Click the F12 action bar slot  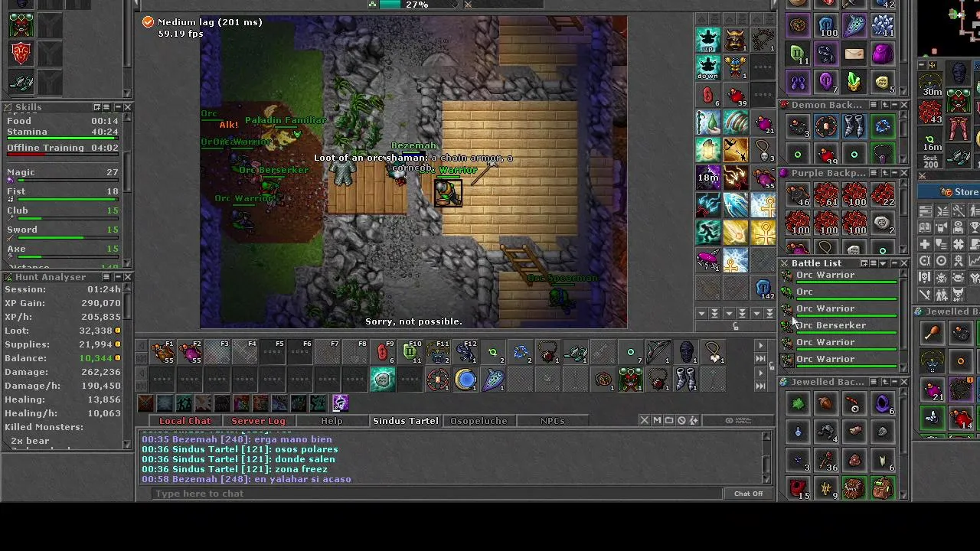(x=466, y=352)
